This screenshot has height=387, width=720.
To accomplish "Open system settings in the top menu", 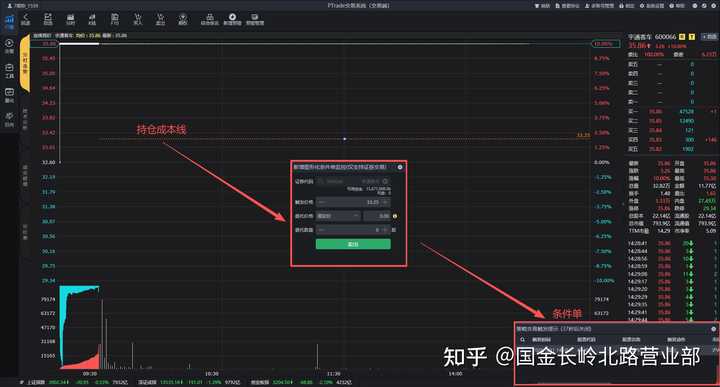I will 652,6.
